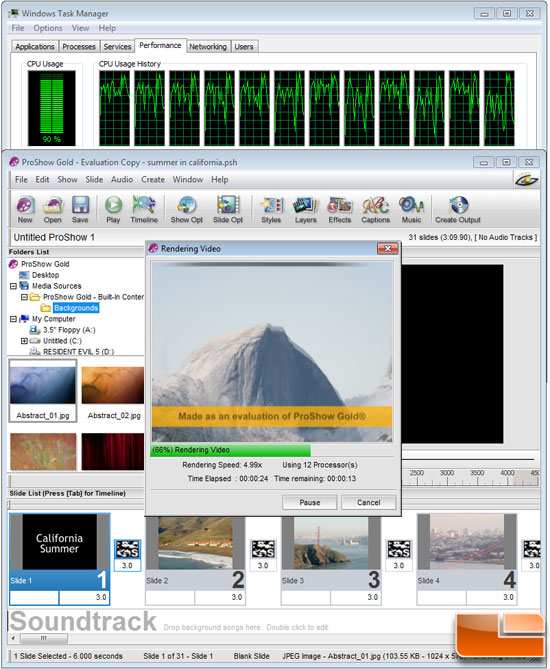The height and width of the screenshot is (669, 550).
Task: Click the 3000 mark on timeline ruler
Action: point(447,473)
